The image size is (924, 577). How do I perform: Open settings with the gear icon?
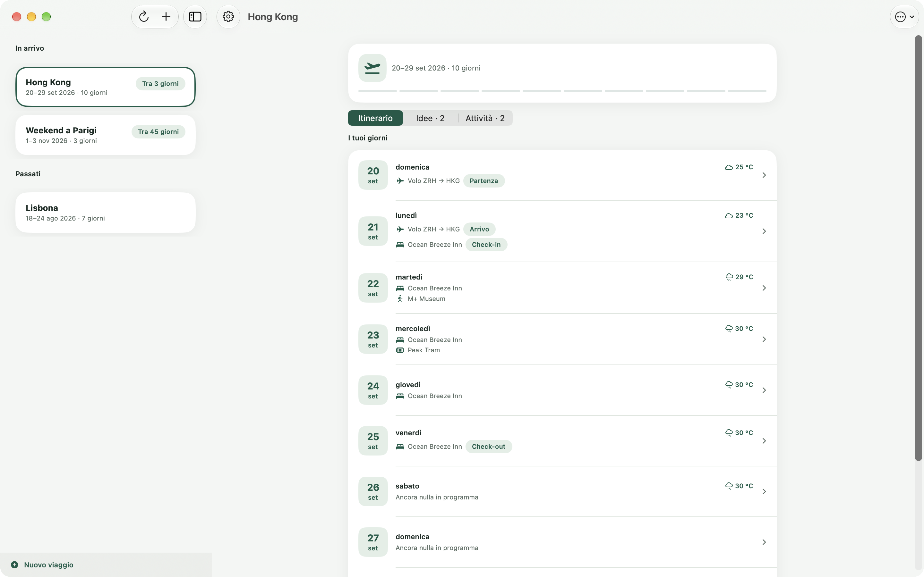(228, 17)
